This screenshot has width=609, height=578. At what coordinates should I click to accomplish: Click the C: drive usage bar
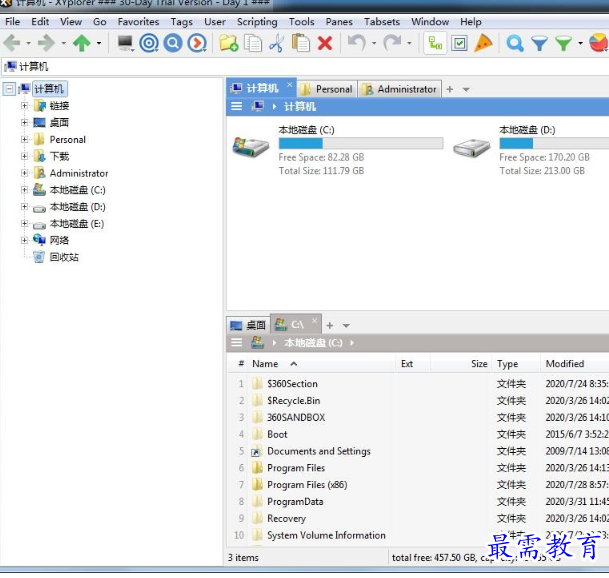pyautogui.click(x=361, y=143)
